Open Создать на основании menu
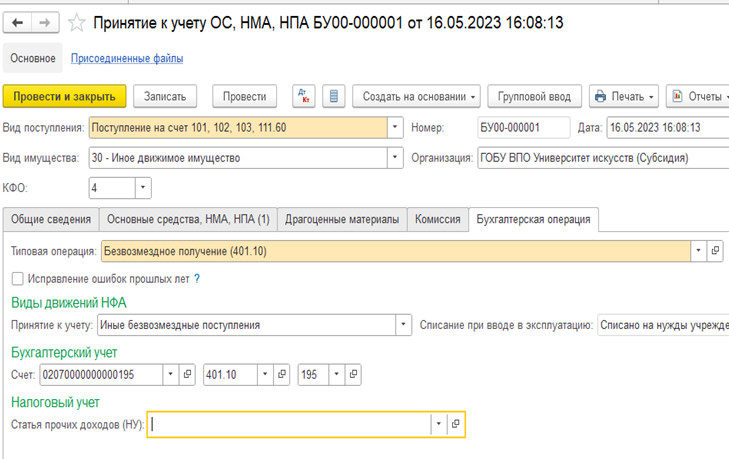729x459 pixels. 416,96
